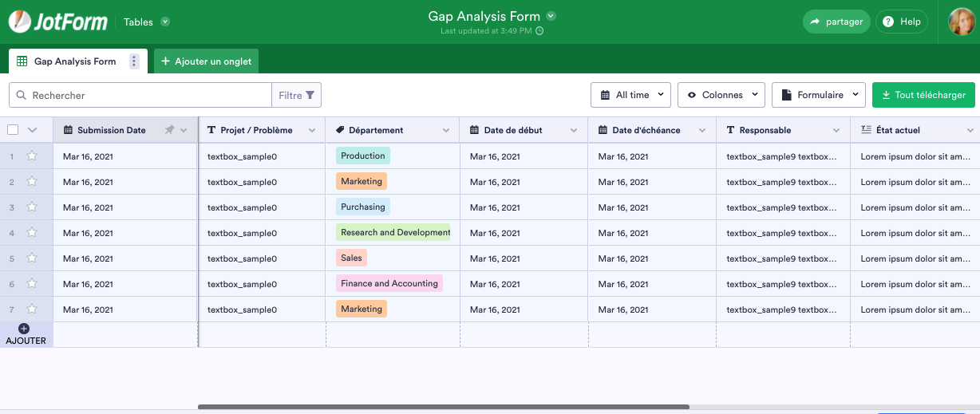Click the pin icon on Submission Date column
This screenshot has height=414, width=980.
pos(169,130)
